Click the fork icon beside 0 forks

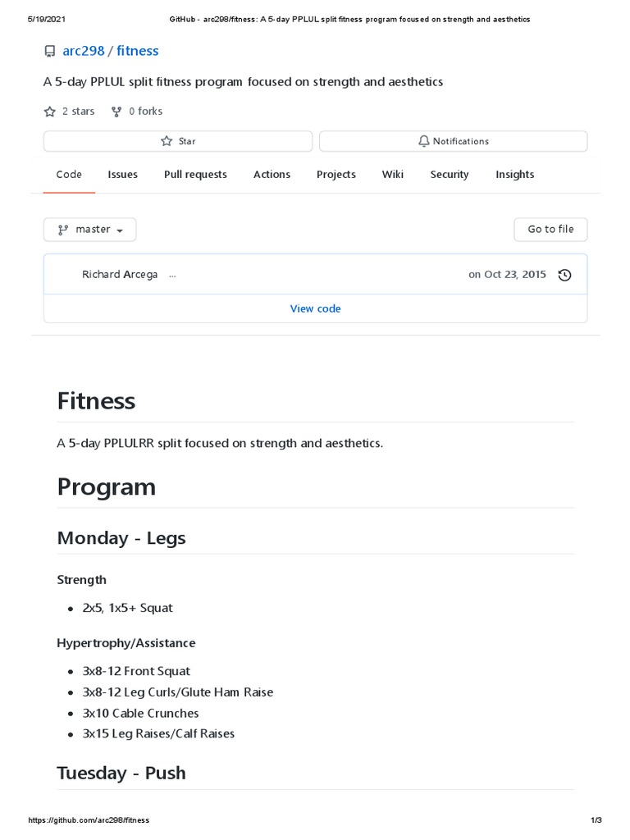116,112
